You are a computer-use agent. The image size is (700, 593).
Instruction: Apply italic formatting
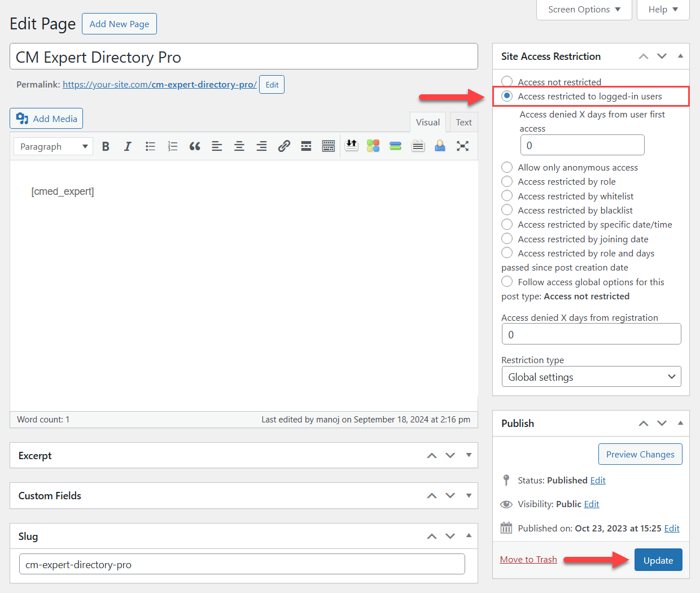click(x=128, y=146)
